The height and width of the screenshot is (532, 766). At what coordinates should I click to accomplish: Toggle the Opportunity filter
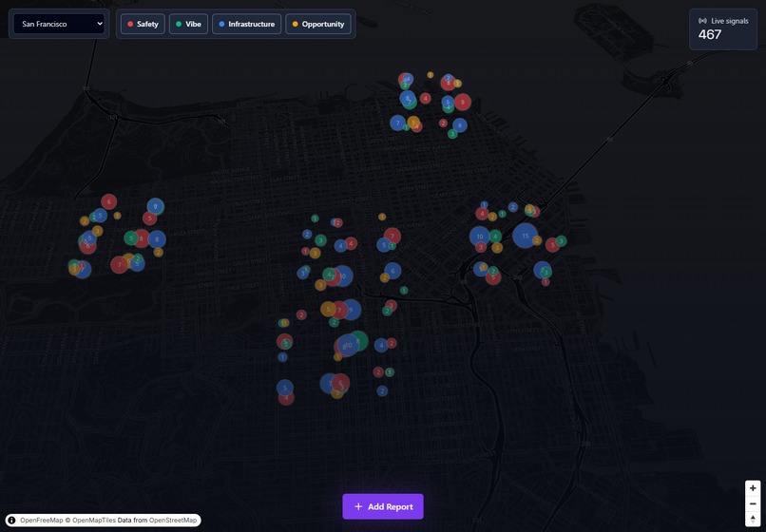[318, 24]
